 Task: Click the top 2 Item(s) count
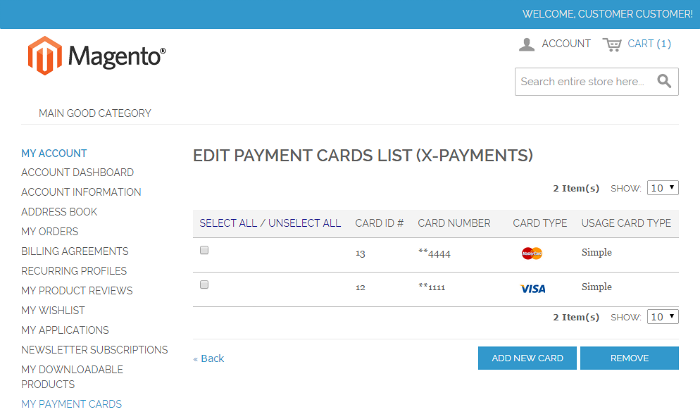coord(576,188)
